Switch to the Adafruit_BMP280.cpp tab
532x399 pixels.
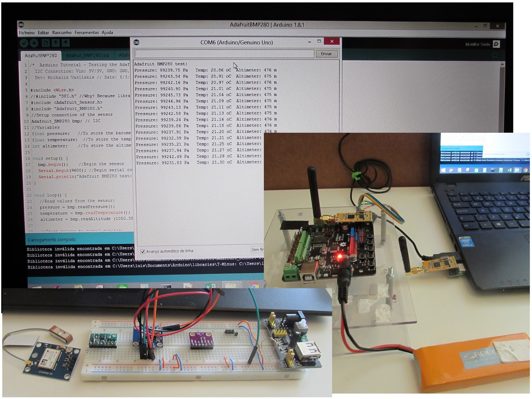point(87,55)
